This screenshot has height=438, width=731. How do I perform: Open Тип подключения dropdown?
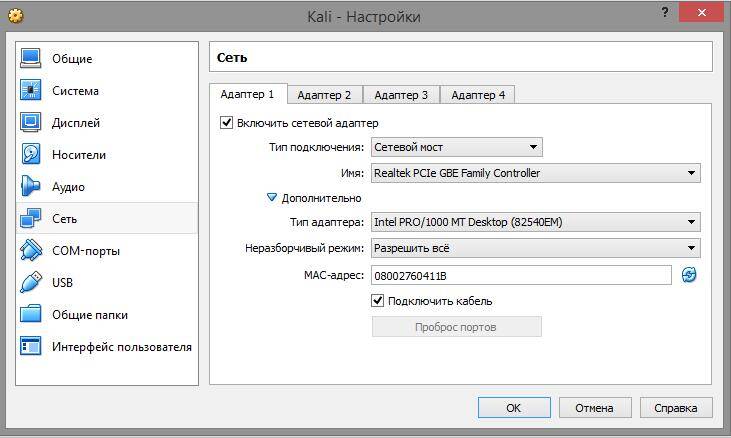[x=456, y=147]
